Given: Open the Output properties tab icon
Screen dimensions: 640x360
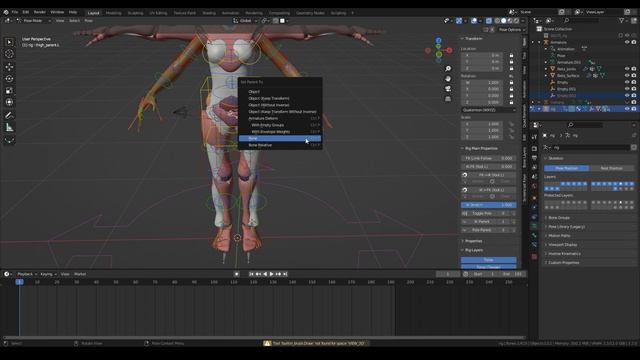Looking at the screenshot, I should pos(534,158).
